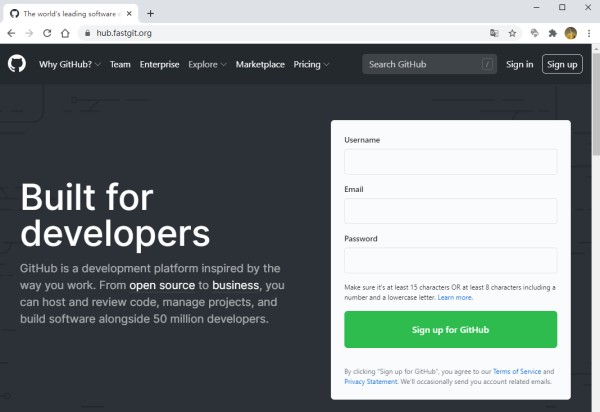Expand the Explore menu

point(207,64)
